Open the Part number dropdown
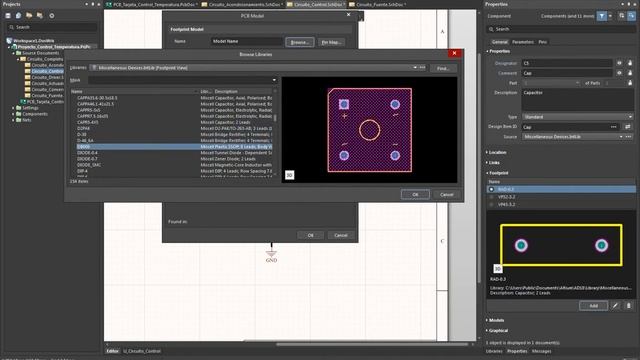This screenshot has height=360, width=640. click(577, 83)
